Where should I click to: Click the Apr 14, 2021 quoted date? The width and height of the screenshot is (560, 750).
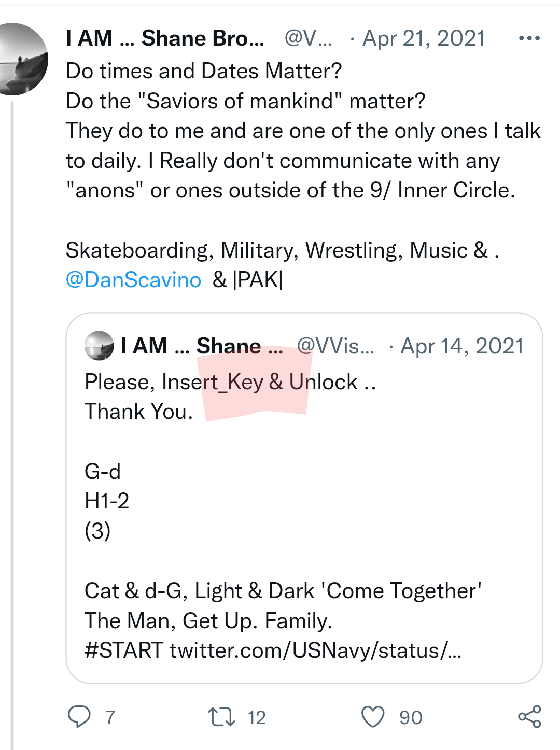click(462, 346)
